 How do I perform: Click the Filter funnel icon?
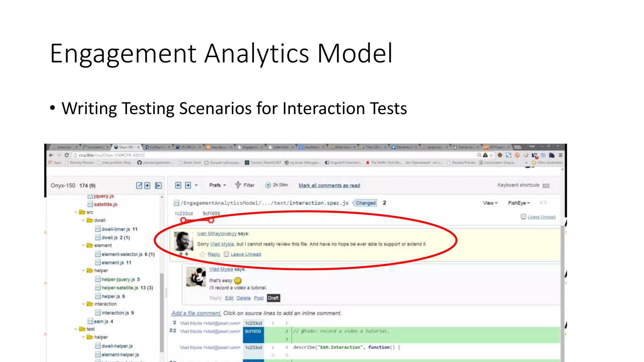(238, 185)
